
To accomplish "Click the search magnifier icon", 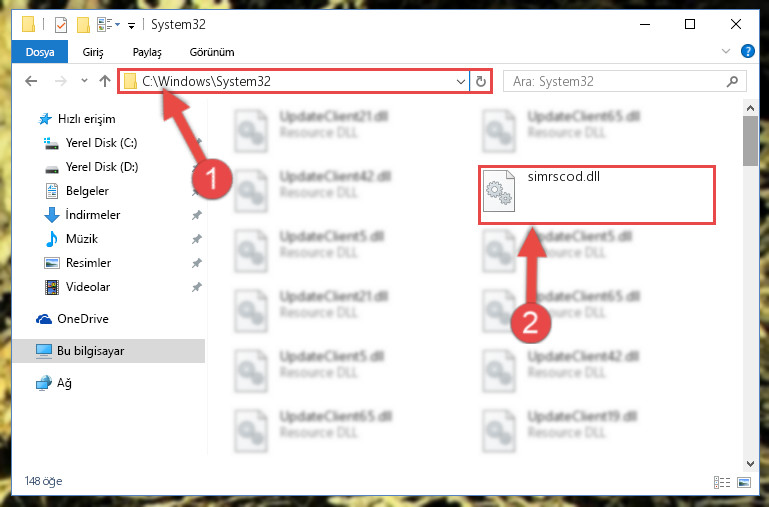I will tap(732, 81).
